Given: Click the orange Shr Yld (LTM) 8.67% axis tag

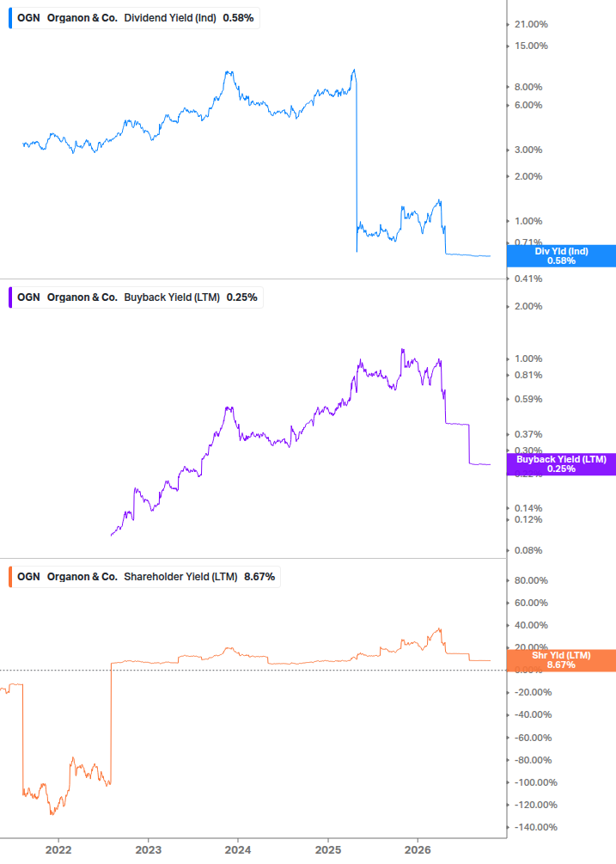Looking at the screenshot, I should pos(561,660).
